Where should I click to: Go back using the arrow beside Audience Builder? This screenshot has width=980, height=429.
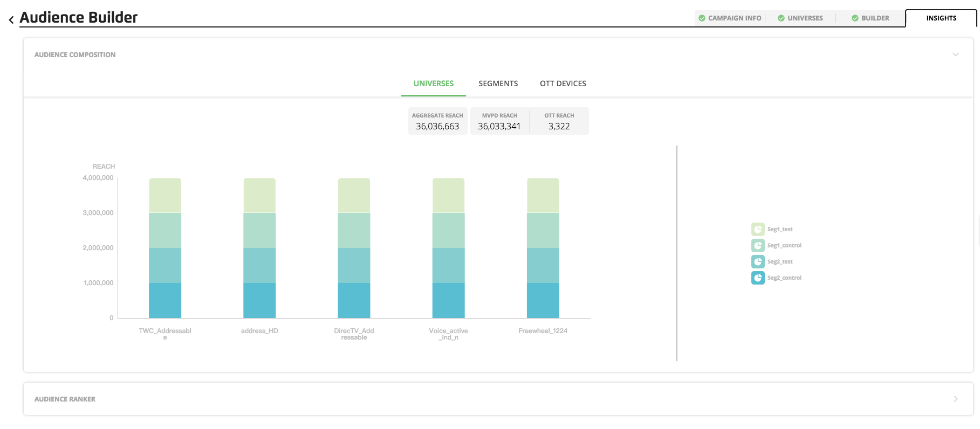[x=11, y=20]
